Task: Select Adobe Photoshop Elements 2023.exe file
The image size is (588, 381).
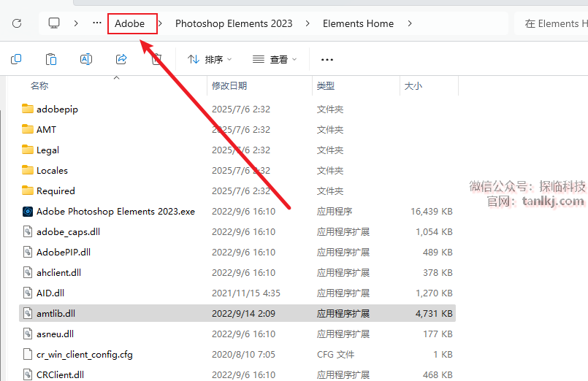Action: pos(115,212)
